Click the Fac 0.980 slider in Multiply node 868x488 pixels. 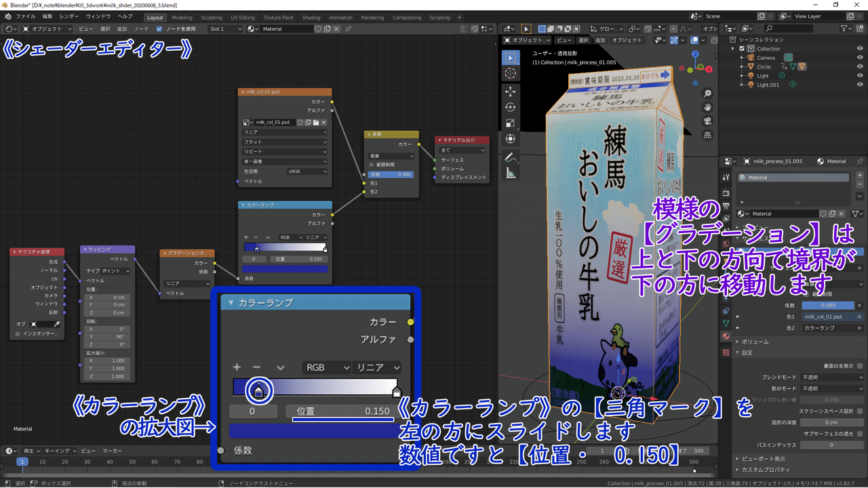[391, 174]
